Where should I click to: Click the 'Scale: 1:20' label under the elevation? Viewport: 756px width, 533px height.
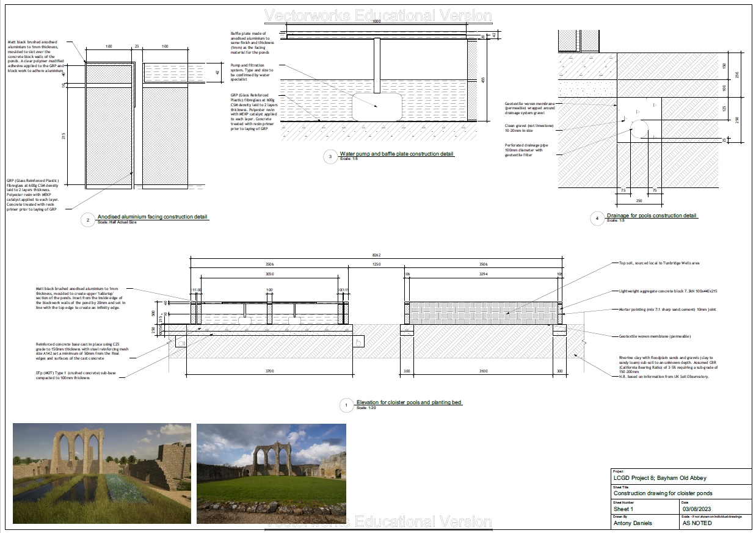366,408
